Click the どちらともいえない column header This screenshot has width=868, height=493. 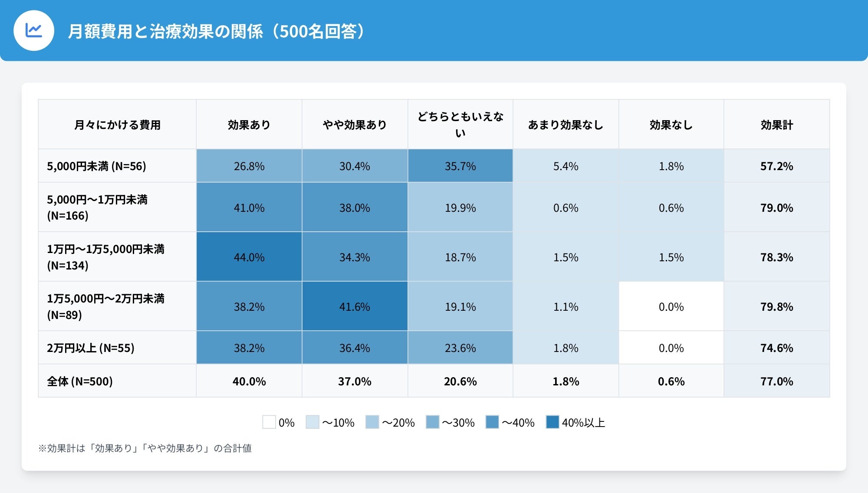460,125
